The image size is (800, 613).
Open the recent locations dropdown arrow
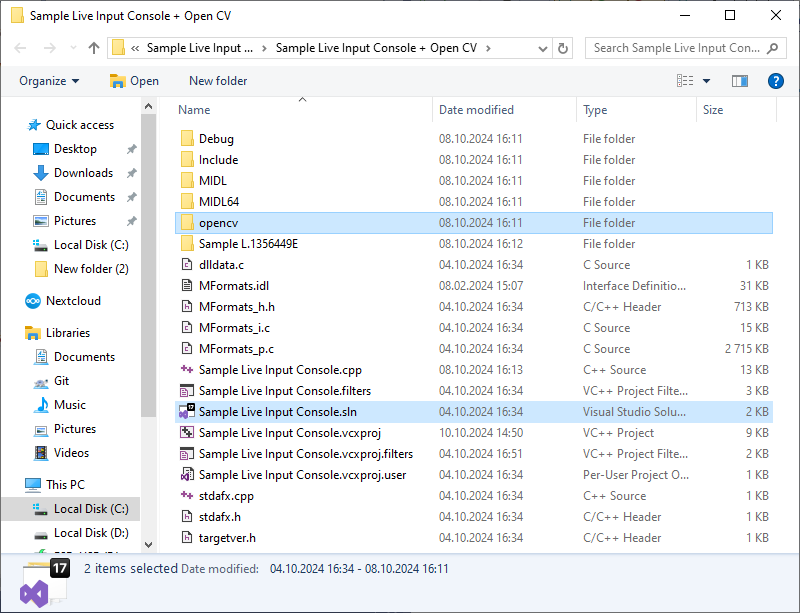point(73,48)
